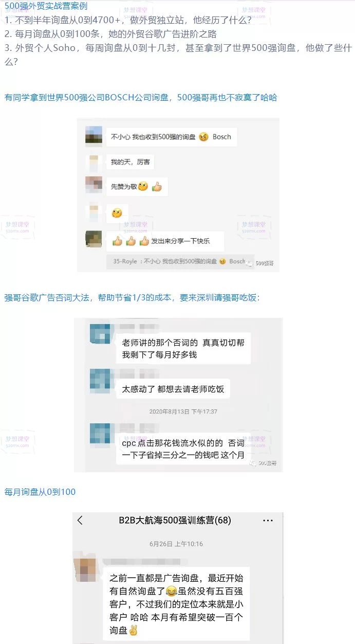Click the avatar next to 我的天，厉害
The image size is (355, 644).
coord(93,162)
